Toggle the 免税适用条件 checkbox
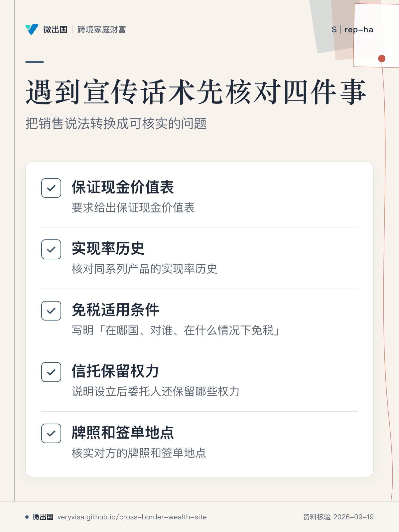 click(51, 311)
